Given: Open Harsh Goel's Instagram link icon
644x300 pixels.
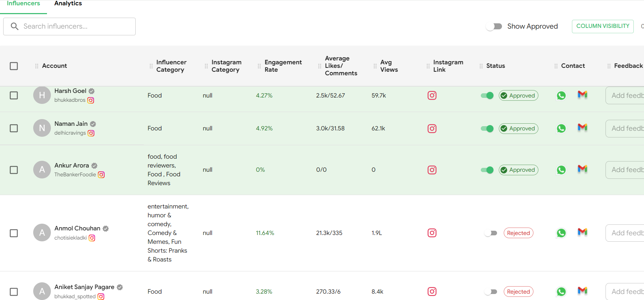Looking at the screenshot, I should click(432, 95).
